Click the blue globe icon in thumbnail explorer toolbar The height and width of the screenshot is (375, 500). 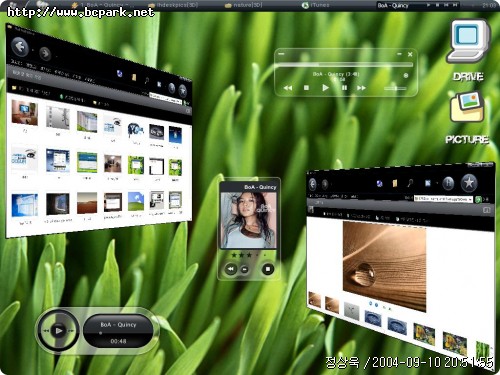120,73
